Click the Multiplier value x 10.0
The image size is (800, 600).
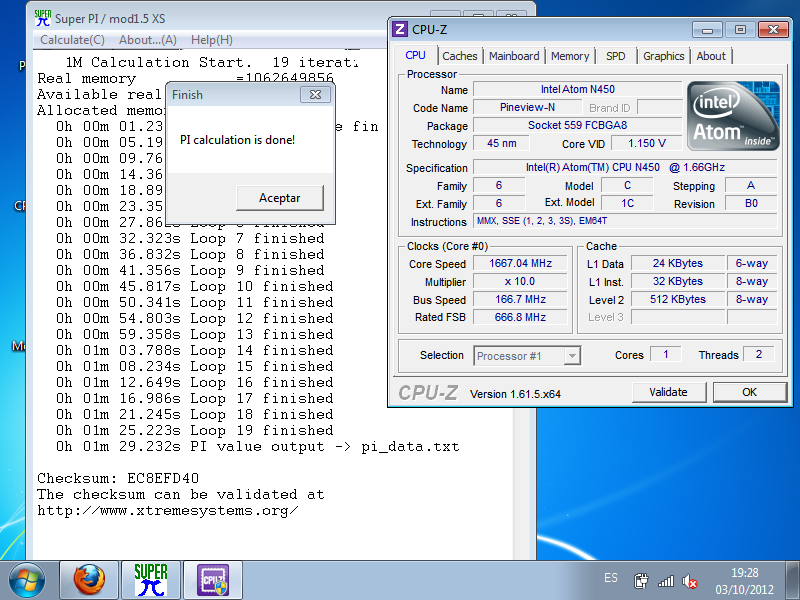click(520, 281)
